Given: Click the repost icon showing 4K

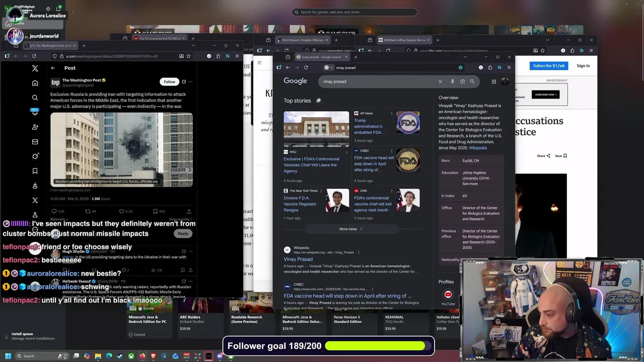Looking at the screenshot, I should [x=88, y=212].
